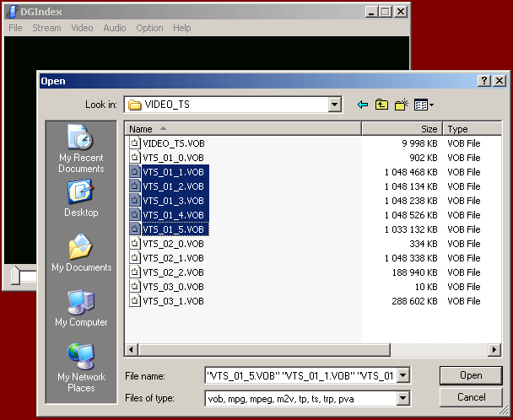
Task: Open the Help menu in DGIndex
Action: [x=182, y=28]
